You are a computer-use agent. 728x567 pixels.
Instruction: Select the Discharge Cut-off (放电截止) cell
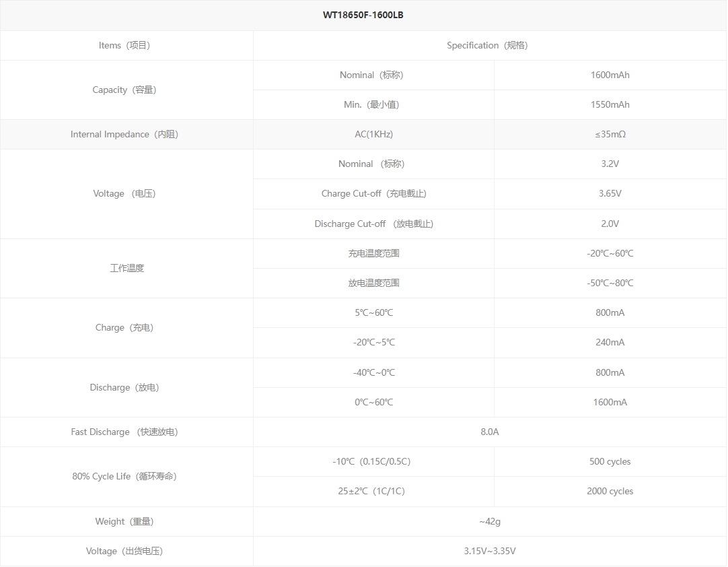(373, 224)
